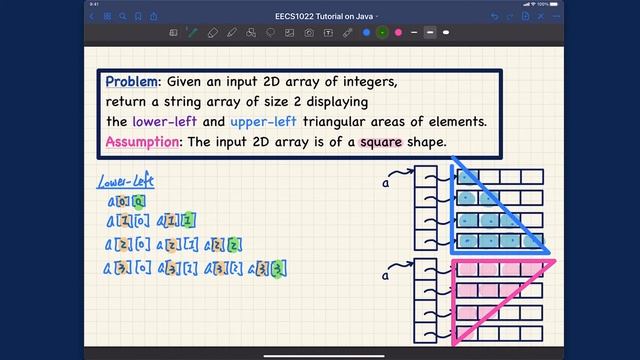Tap the highlighted 'square' word
The height and width of the screenshot is (360, 640).
tap(381, 142)
